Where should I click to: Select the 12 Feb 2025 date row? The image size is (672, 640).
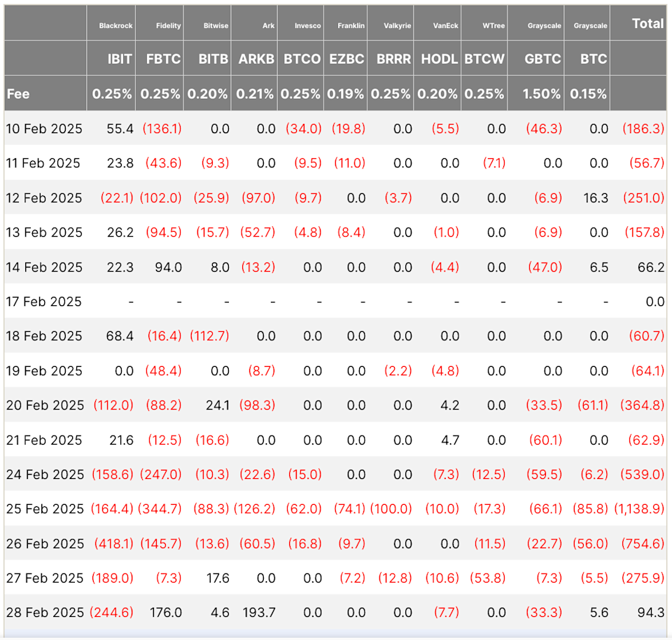click(335, 197)
